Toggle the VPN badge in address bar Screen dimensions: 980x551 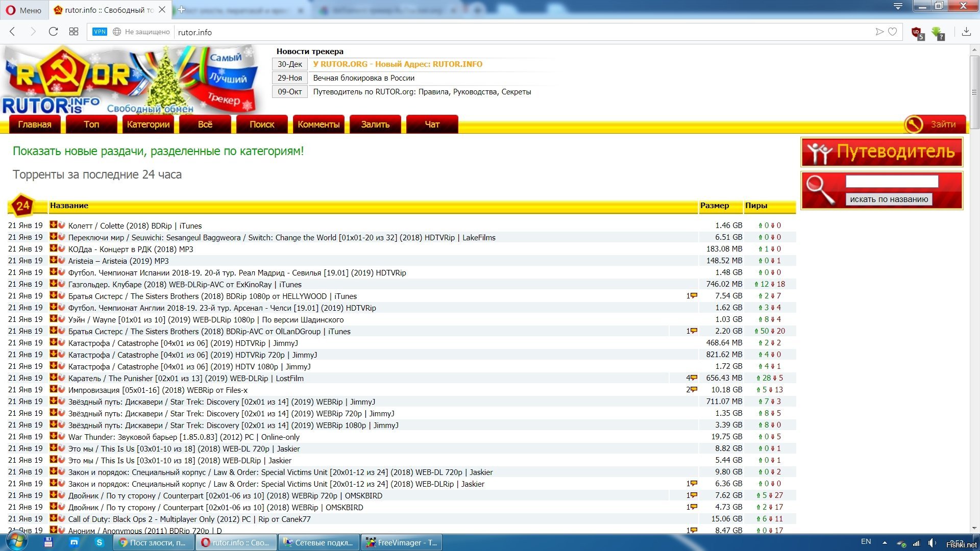(x=100, y=32)
